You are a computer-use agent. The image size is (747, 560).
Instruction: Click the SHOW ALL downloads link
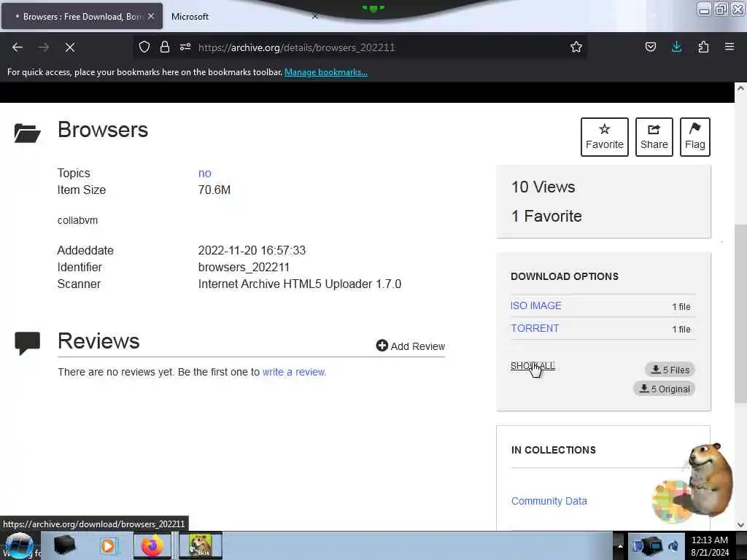pos(533,366)
